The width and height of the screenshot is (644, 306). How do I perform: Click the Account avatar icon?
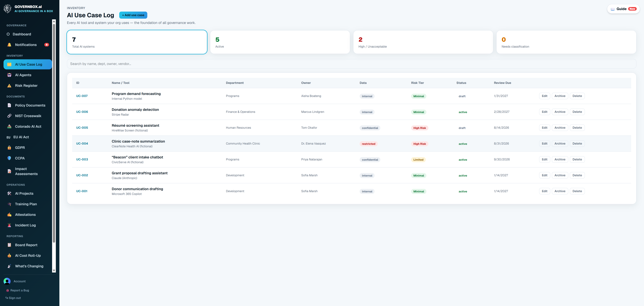7,281
